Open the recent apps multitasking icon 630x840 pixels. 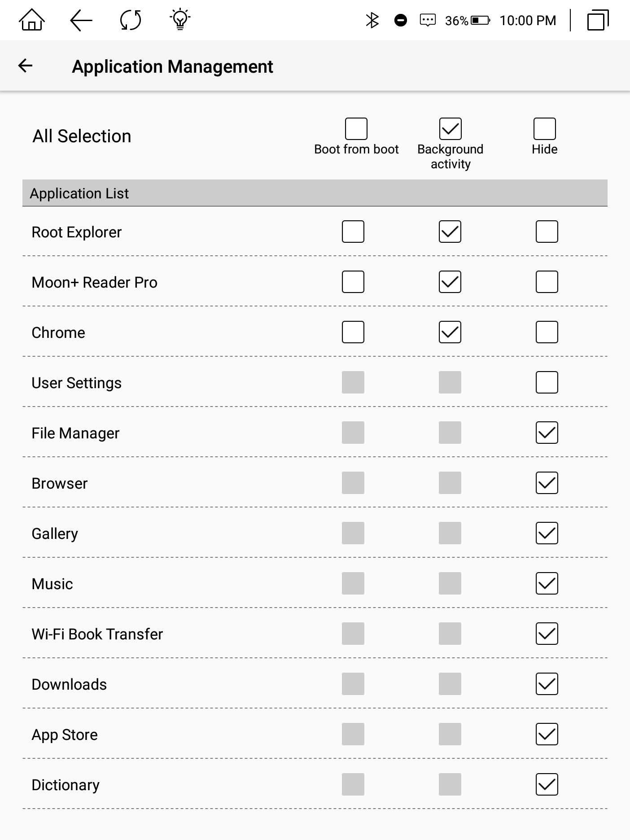click(598, 20)
